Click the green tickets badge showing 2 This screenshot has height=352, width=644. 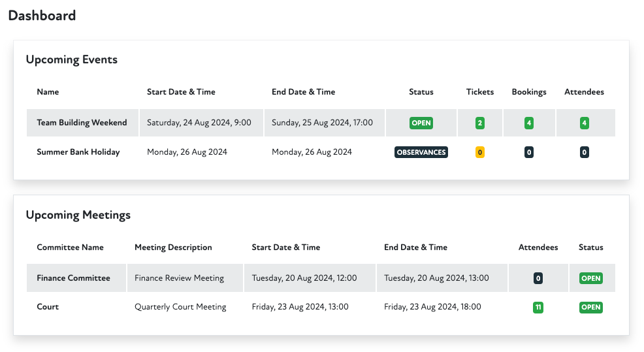(x=480, y=123)
